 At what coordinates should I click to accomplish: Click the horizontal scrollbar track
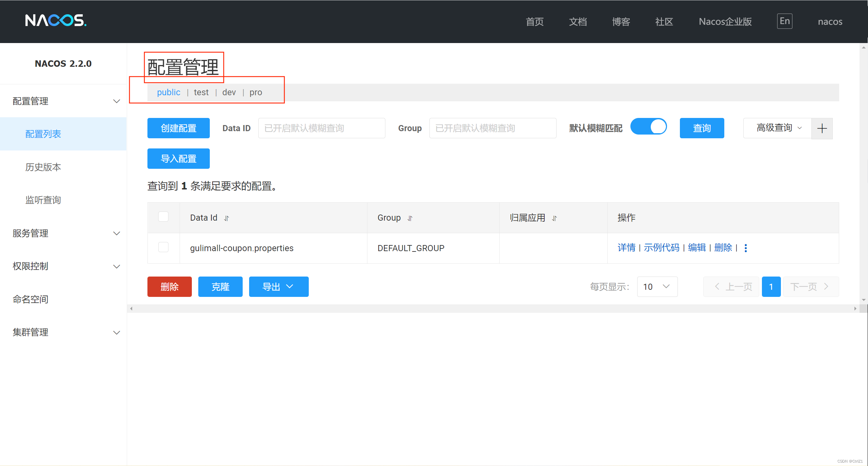pyautogui.click(x=493, y=308)
